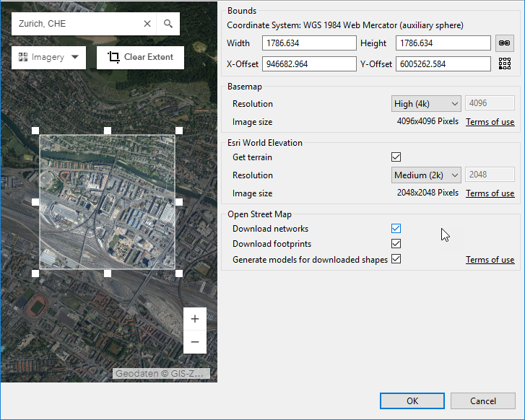Confirm with the OK button
This screenshot has height=420, width=525.
click(412, 401)
